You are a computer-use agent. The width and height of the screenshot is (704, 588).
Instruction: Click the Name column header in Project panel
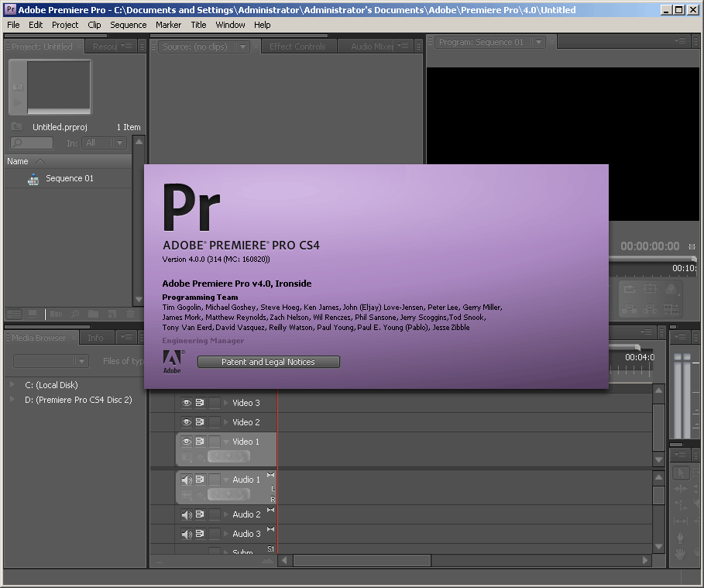[x=68, y=161]
